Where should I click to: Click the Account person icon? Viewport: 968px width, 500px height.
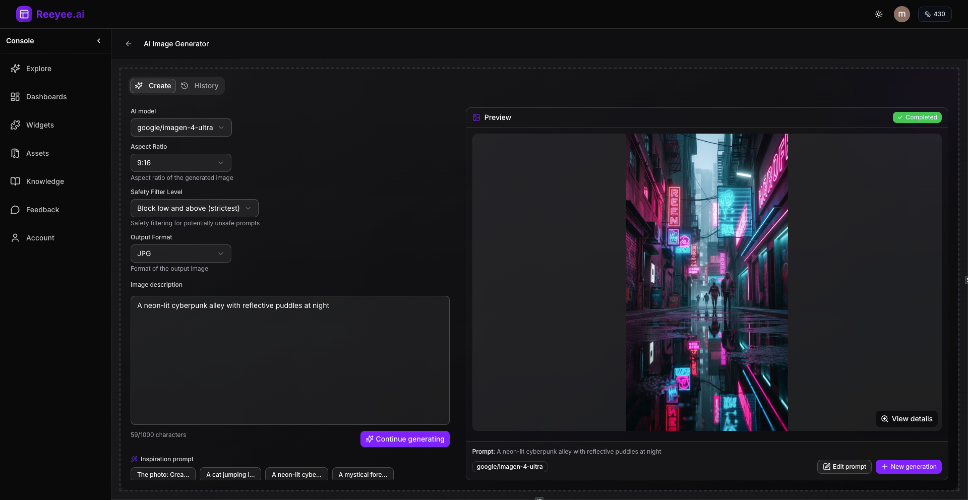pos(15,238)
